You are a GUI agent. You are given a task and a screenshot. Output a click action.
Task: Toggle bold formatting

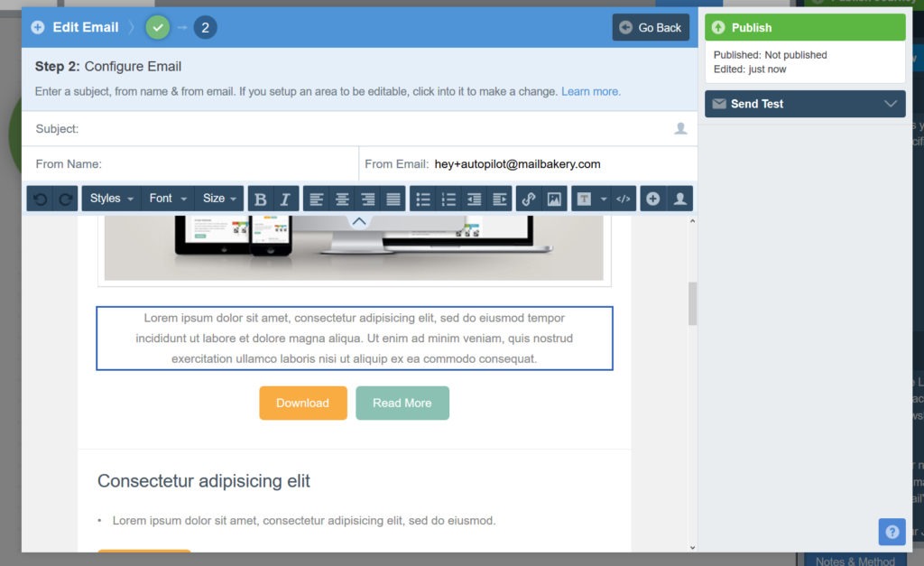[x=260, y=199]
